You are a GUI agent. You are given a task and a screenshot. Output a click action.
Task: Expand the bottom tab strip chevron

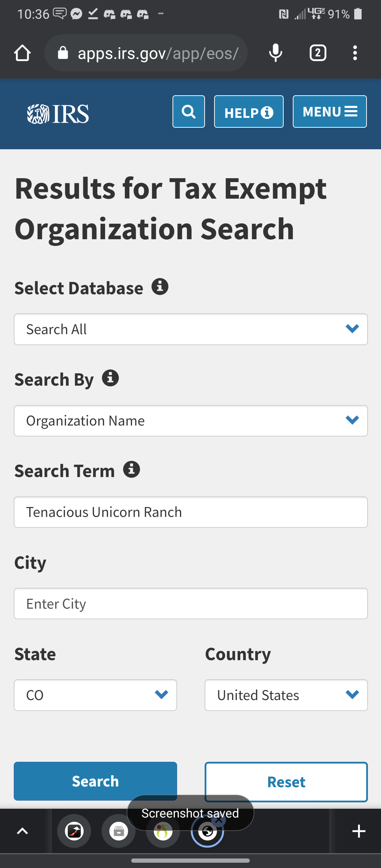[23, 831]
